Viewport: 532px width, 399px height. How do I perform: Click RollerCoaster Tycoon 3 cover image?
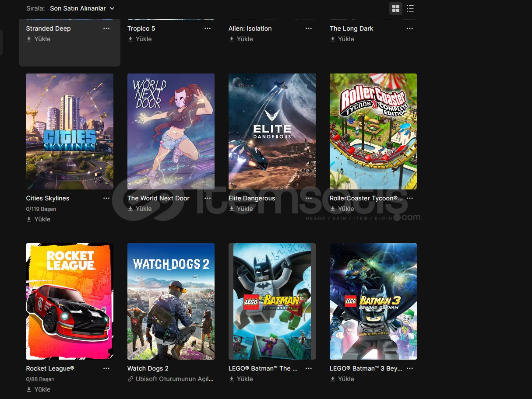(x=373, y=131)
